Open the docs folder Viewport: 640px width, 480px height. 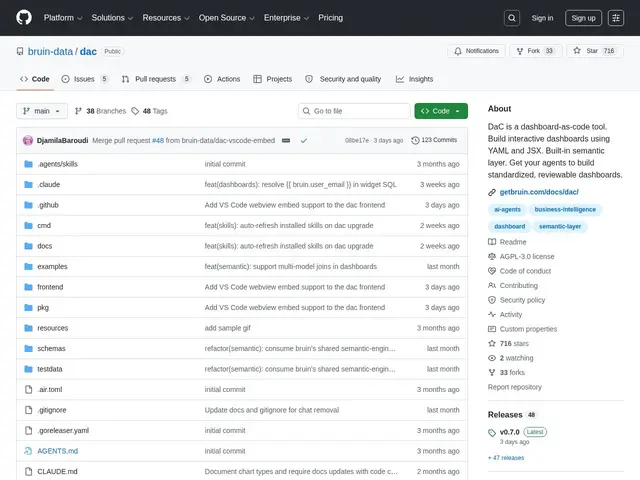coord(44,246)
